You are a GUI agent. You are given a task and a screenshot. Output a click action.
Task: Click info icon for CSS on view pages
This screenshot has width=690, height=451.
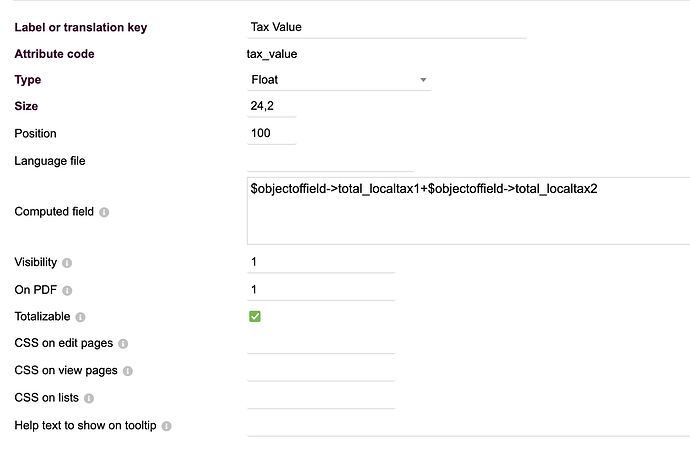click(127, 371)
